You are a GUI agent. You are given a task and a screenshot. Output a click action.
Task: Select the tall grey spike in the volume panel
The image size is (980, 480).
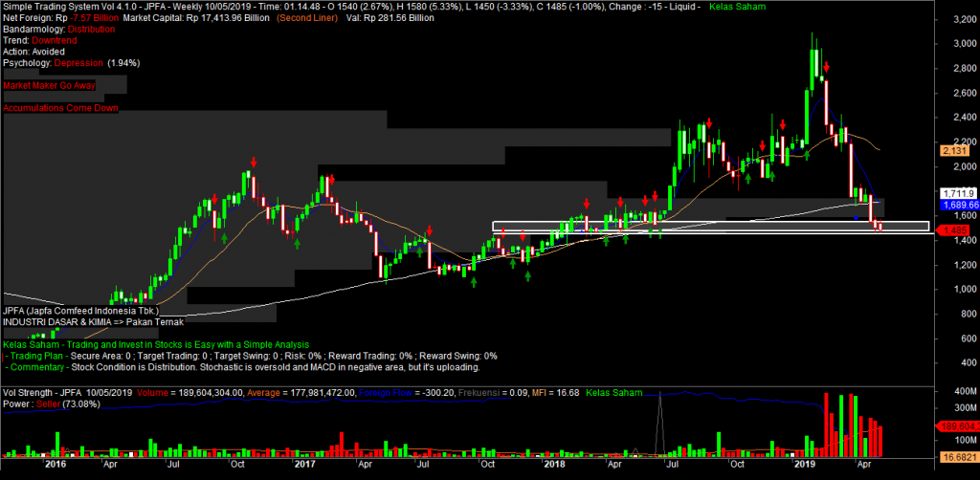pyautogui.click(x=659, y=421)
